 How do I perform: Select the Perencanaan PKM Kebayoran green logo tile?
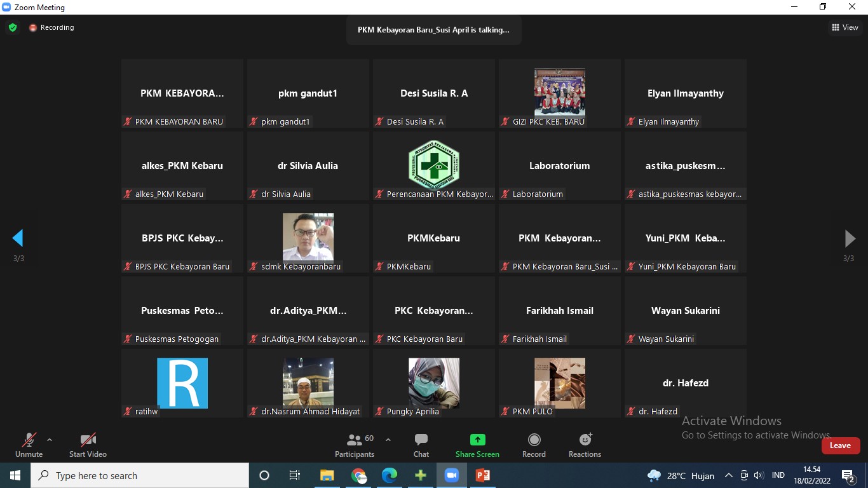(x=434, y=166)
